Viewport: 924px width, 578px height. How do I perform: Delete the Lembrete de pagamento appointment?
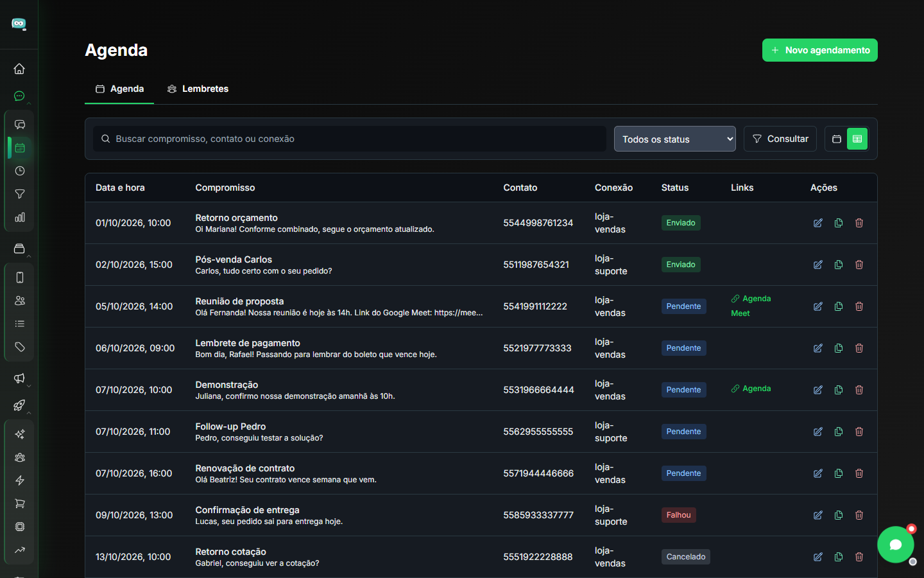(x=859, y=348)
